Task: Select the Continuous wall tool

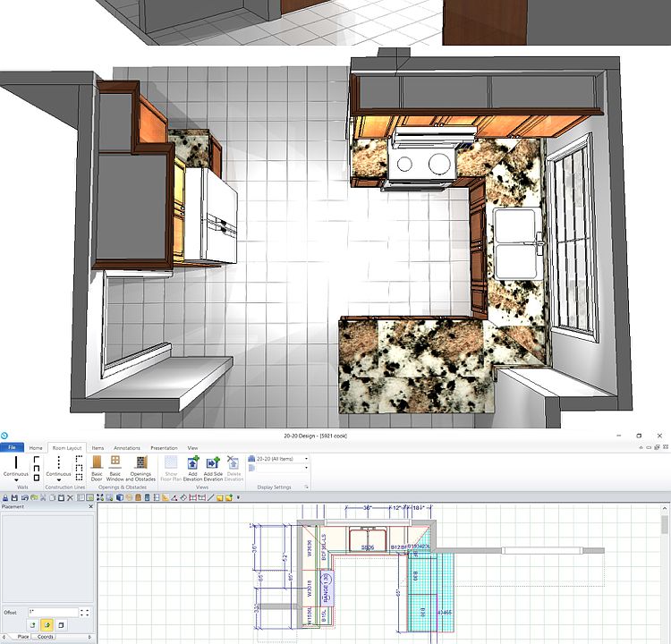Action: point(16,466)
